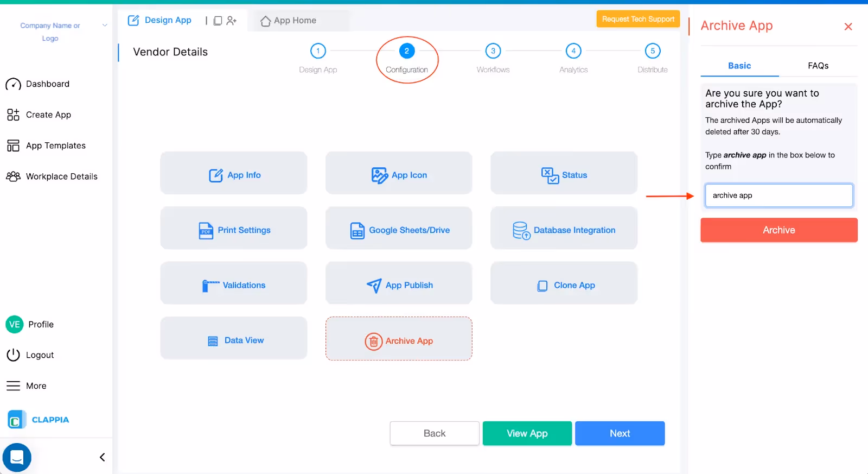868x474 pixels.
Task: Click the View App button
Action: [527, 433]
